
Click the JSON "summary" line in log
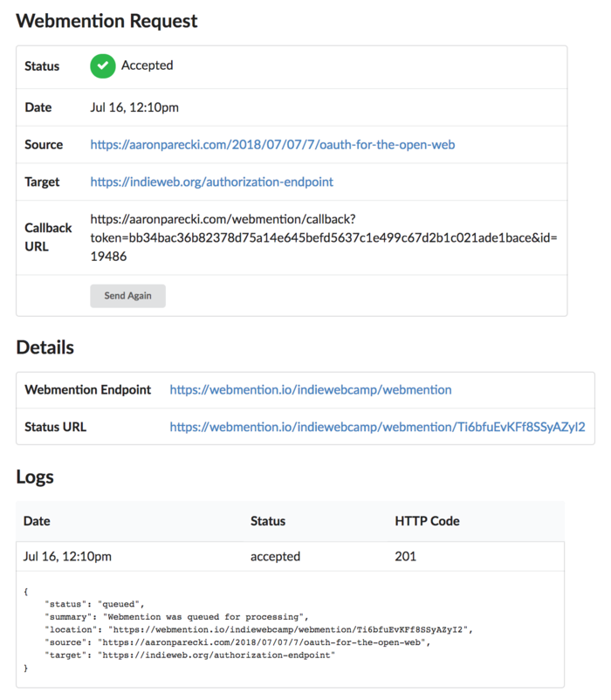pyautogui.click(x=176, y=617)
